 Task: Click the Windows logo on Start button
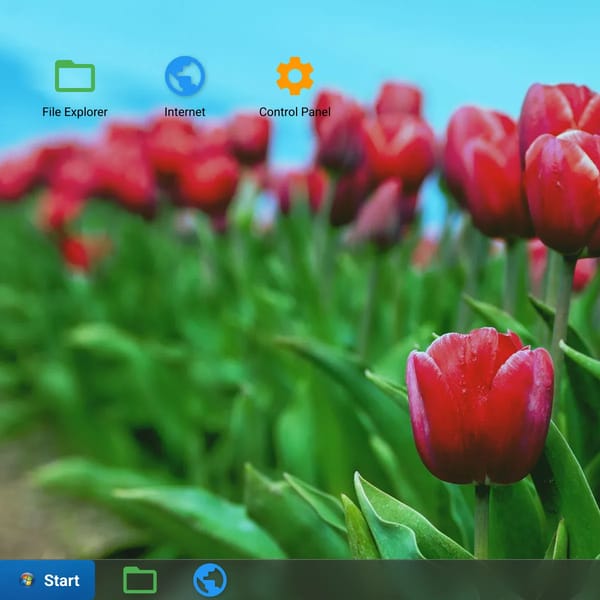27,580
